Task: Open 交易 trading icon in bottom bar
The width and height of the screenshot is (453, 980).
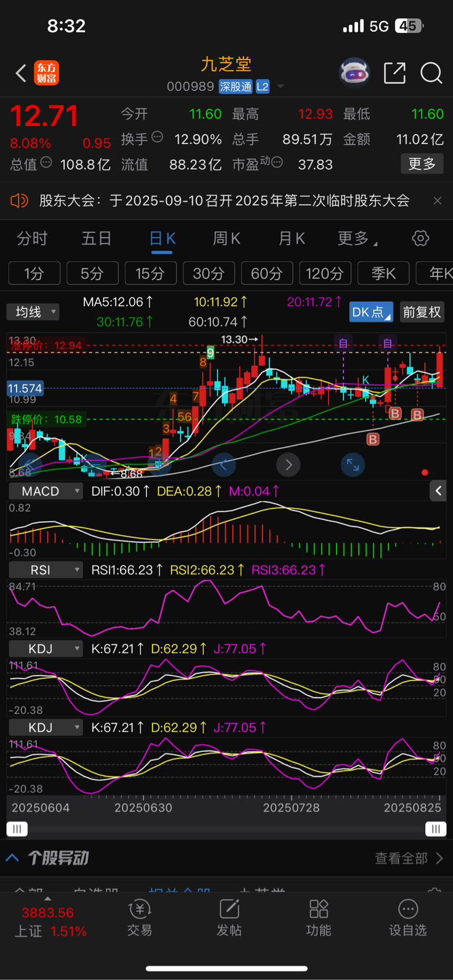Action: [140, 918]
